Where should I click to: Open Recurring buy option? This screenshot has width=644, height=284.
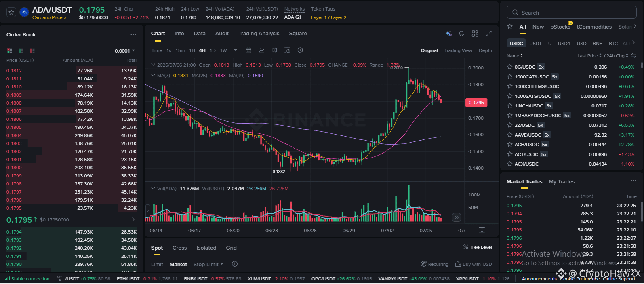pyautogui.click(x=435, y=264)
